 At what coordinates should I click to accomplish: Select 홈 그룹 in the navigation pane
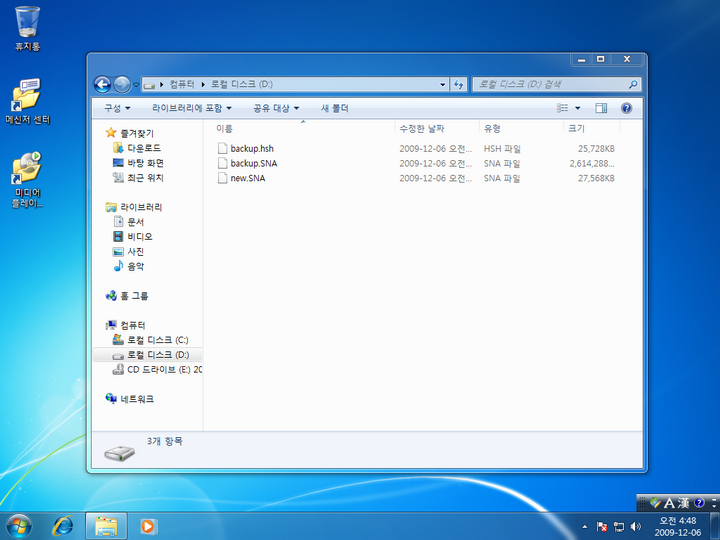(x=134, y=296)
